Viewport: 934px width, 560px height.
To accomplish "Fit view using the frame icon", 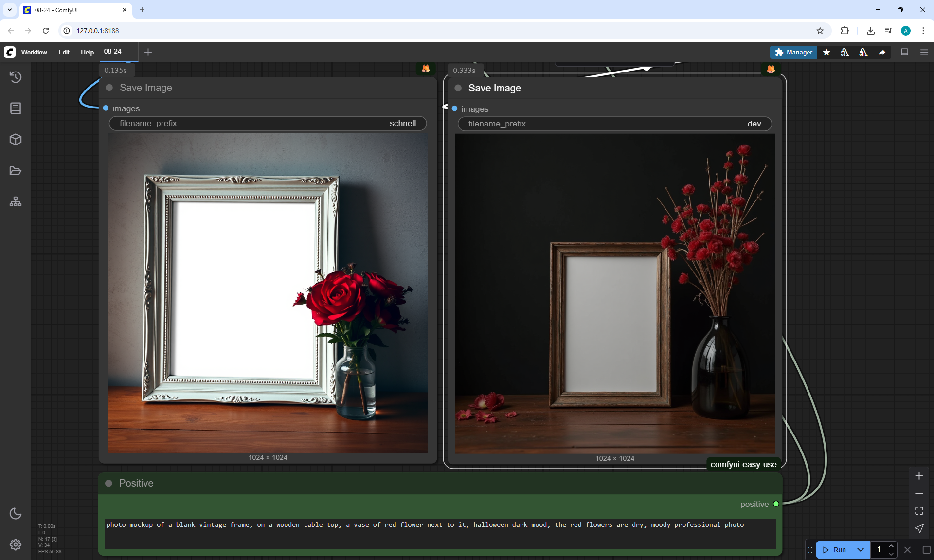I will (x=919, y=511).
